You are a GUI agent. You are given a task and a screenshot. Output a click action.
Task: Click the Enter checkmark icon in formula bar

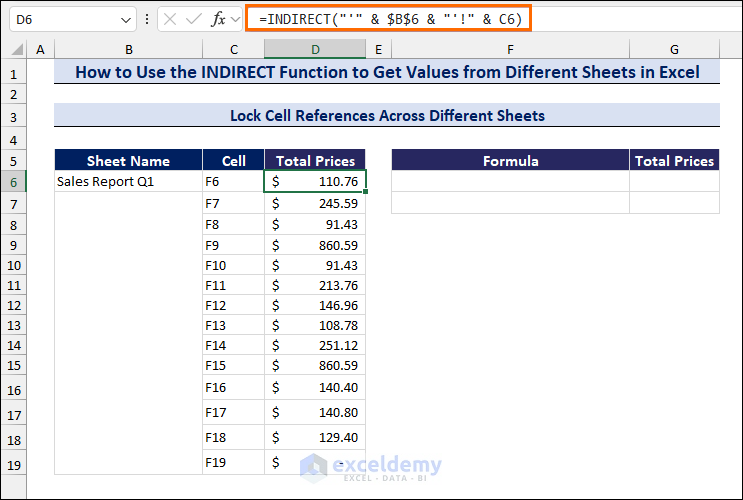(194, 19)
